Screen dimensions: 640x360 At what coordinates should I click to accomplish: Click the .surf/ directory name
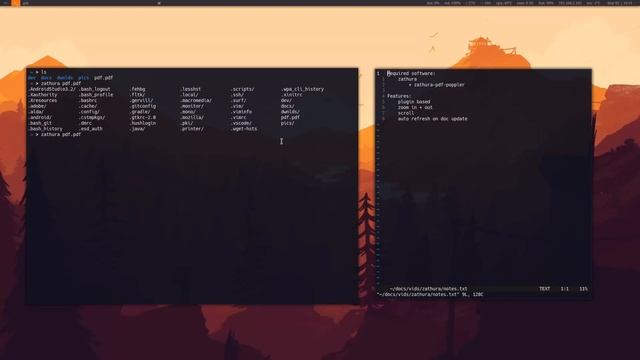point(238,100)
